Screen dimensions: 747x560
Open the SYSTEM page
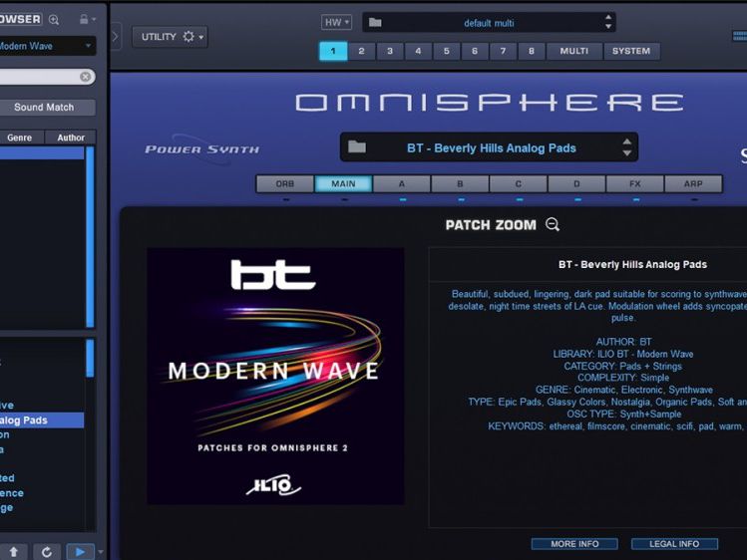[x=631, y=51]
